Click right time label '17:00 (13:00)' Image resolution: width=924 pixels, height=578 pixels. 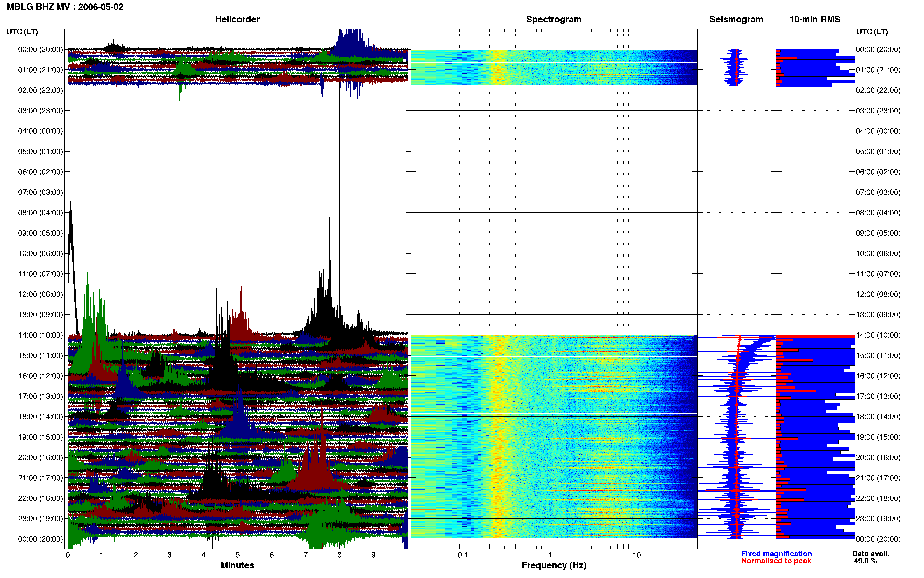pos(878,396)
